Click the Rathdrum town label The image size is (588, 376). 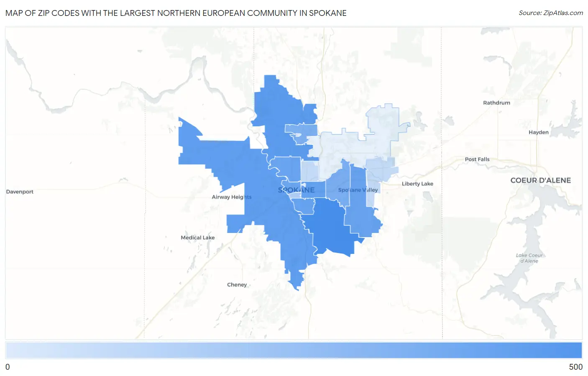pos(496,103)
